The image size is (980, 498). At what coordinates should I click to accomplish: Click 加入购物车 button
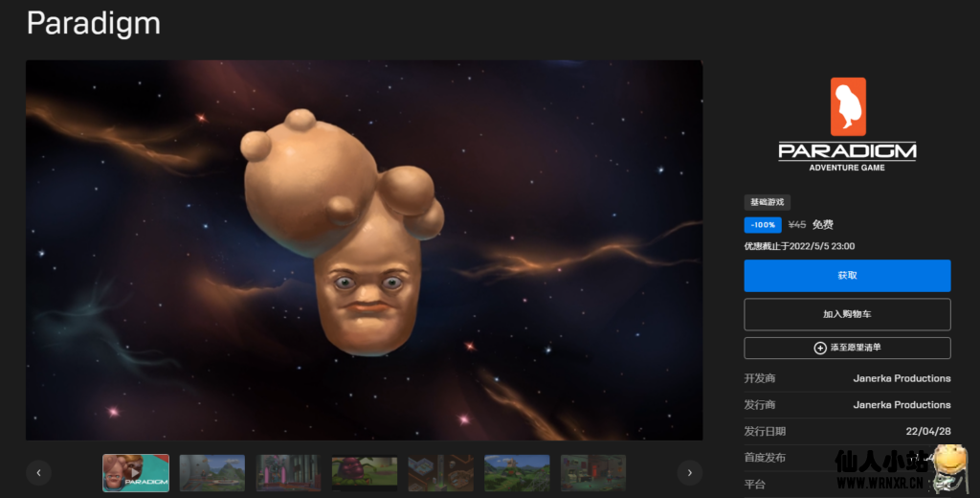847,314
